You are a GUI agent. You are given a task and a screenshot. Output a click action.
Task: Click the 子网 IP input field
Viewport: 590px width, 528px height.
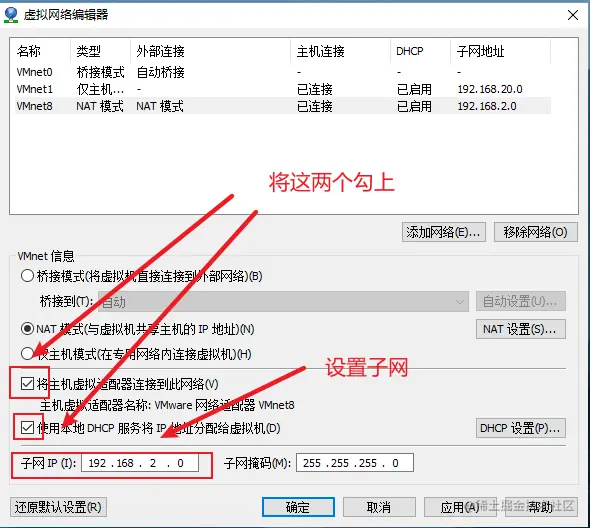140,463
